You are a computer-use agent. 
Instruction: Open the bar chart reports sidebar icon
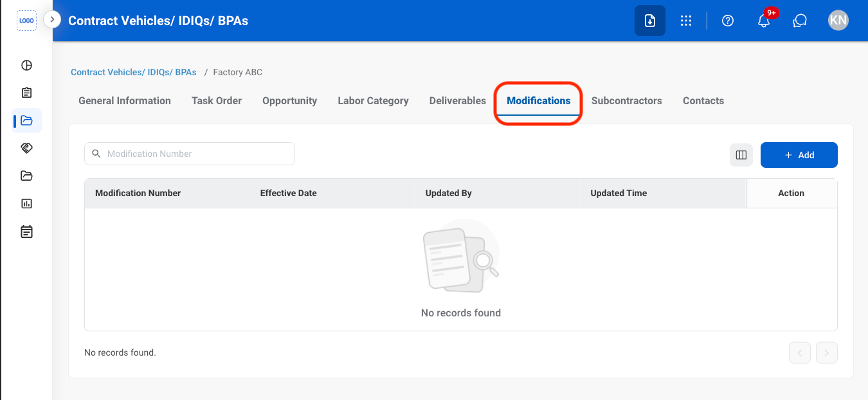pyautogui.click(x=26, y=203)
